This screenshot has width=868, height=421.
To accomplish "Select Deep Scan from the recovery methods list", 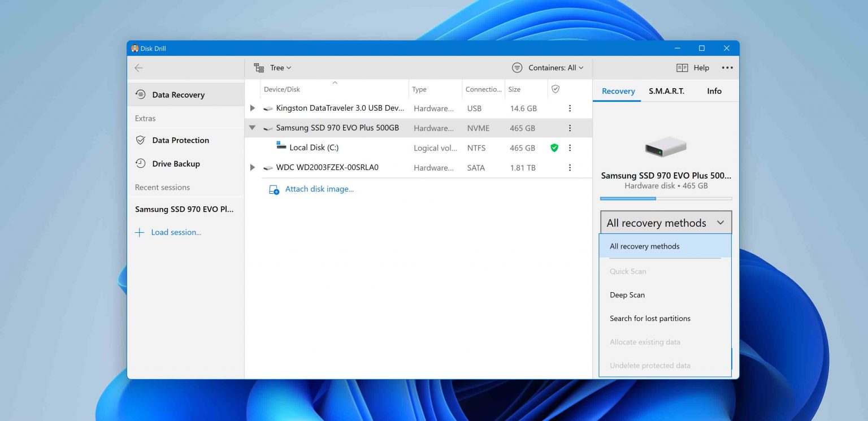I will pyautogui.click(x=627, y=294).
